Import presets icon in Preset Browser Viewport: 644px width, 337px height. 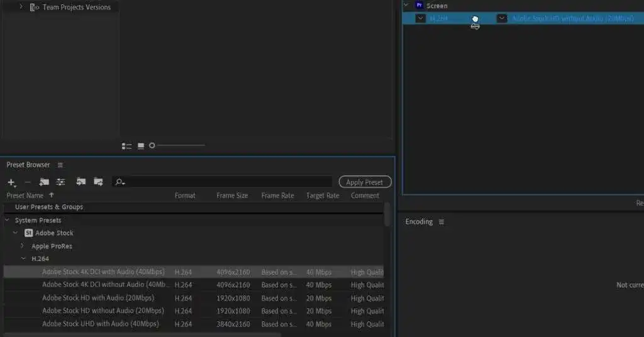pyautogui.click(x=81, y=182)
